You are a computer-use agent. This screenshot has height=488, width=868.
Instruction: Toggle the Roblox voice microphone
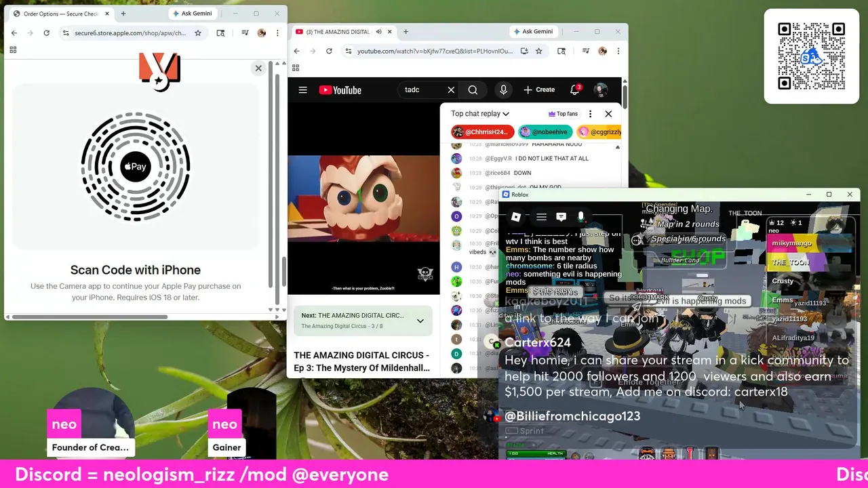[580, 217]
